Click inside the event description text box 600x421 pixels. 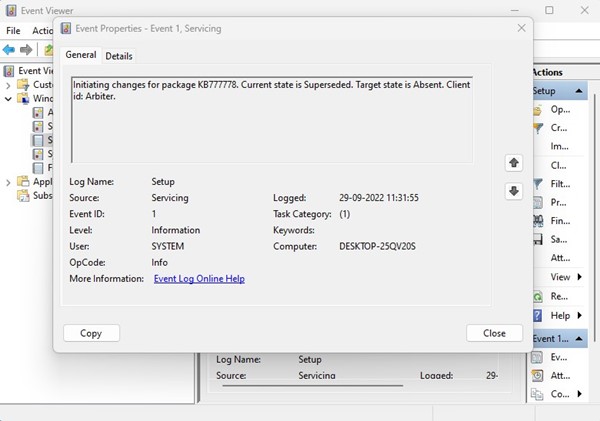[271, 120]
